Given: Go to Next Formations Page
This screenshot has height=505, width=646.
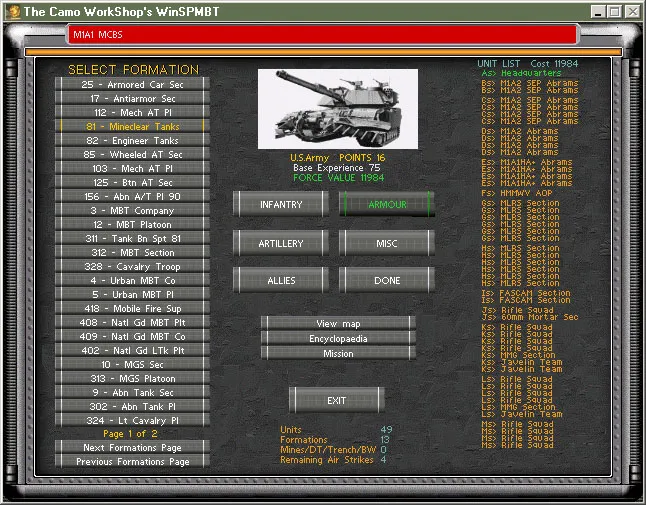Looking at the screenshot, I should click(133, 448).
